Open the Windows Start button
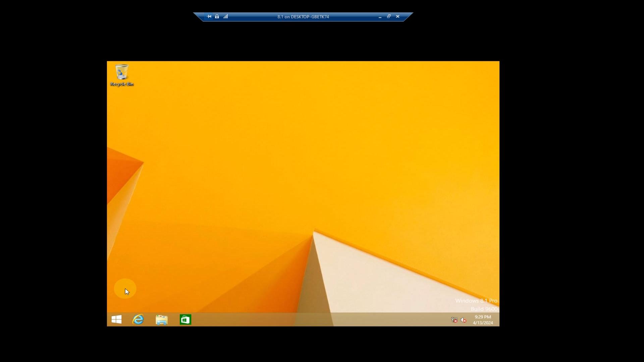 pos(116,319)
